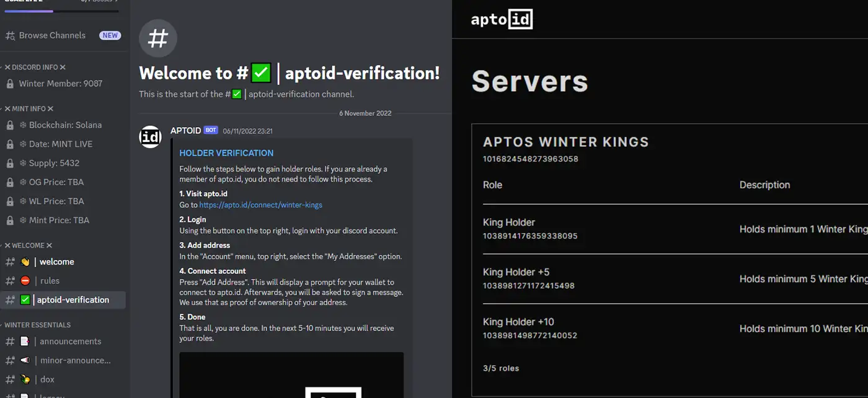
Task: Click the NEW badge on Browse Channels
Action: (x=110, y=35)
